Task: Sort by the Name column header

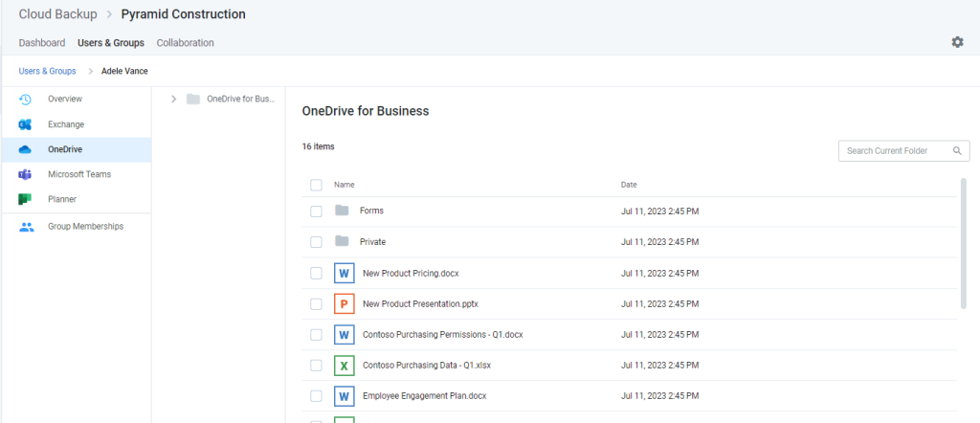Action: pos(345,185)
